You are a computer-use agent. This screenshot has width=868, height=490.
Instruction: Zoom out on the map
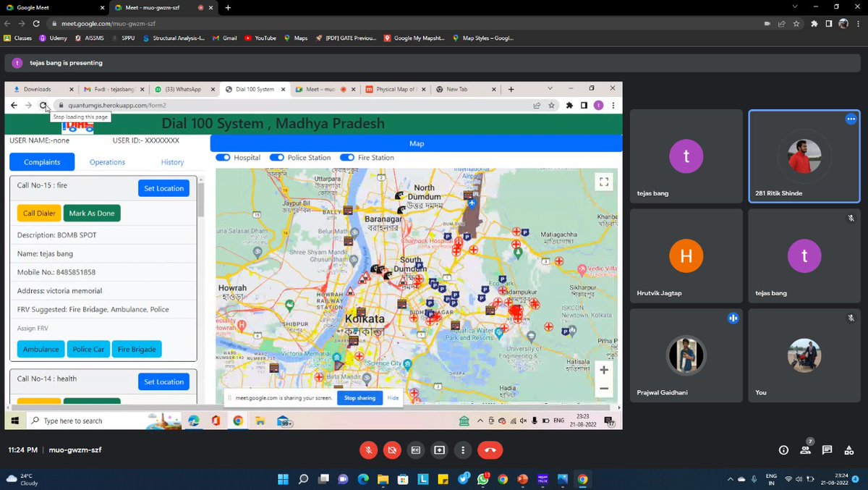(x=604, y=389)
